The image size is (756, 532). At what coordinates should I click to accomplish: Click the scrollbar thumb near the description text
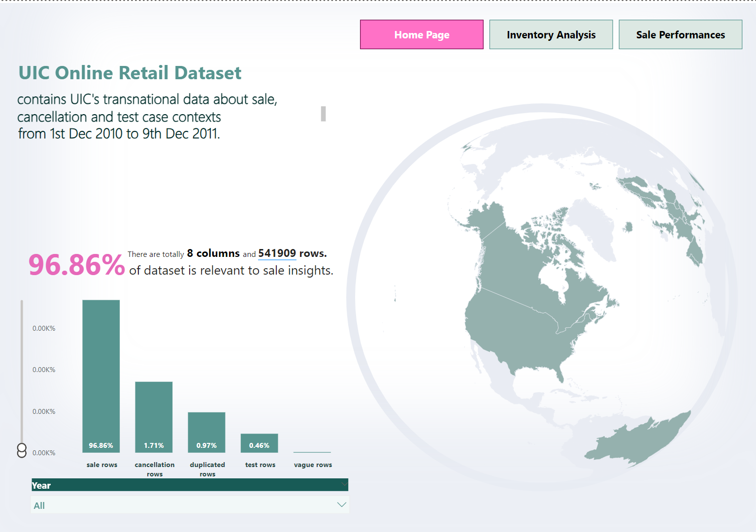pos(324,114)
